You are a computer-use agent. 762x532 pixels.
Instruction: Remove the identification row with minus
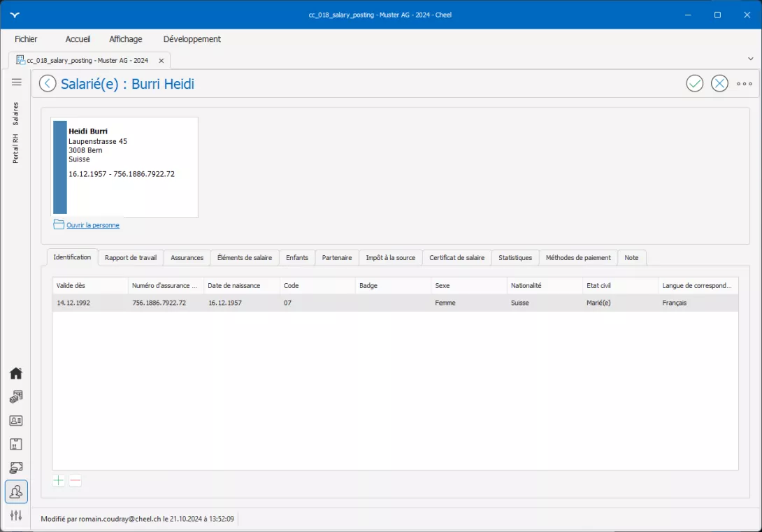75,480
